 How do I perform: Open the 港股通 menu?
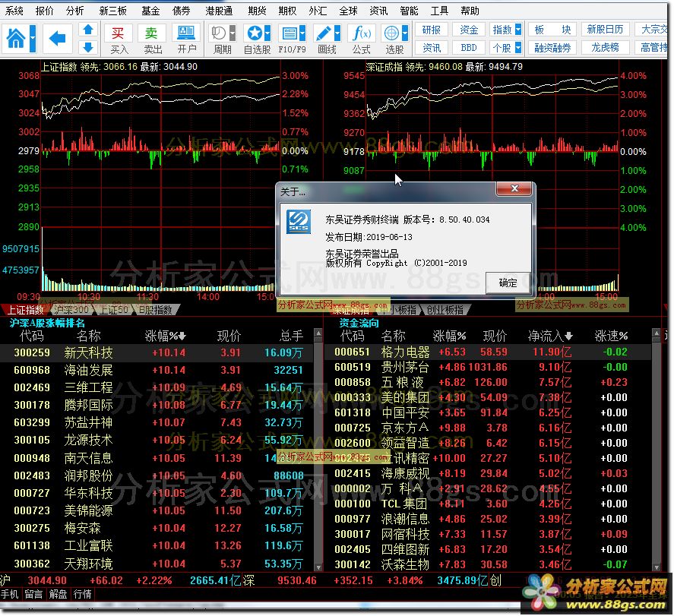[x=219, y=11]
